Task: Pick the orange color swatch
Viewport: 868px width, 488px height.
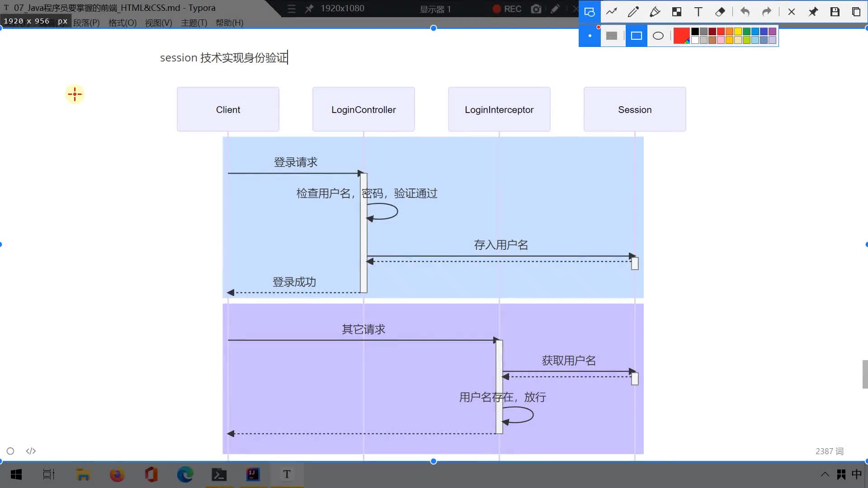Action: tap(729, 31)
